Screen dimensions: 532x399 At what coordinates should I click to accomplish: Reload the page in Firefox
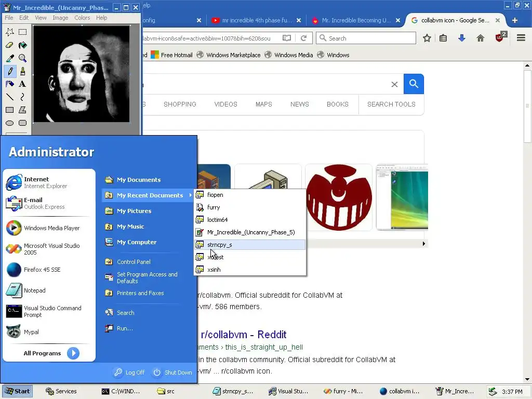coord(303,38)
